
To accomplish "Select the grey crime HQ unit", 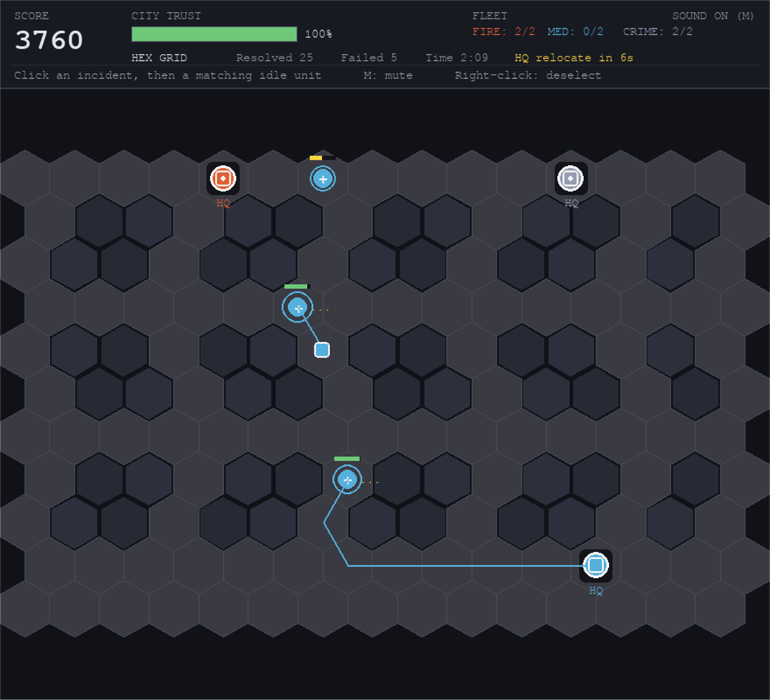I will [571, 179].
